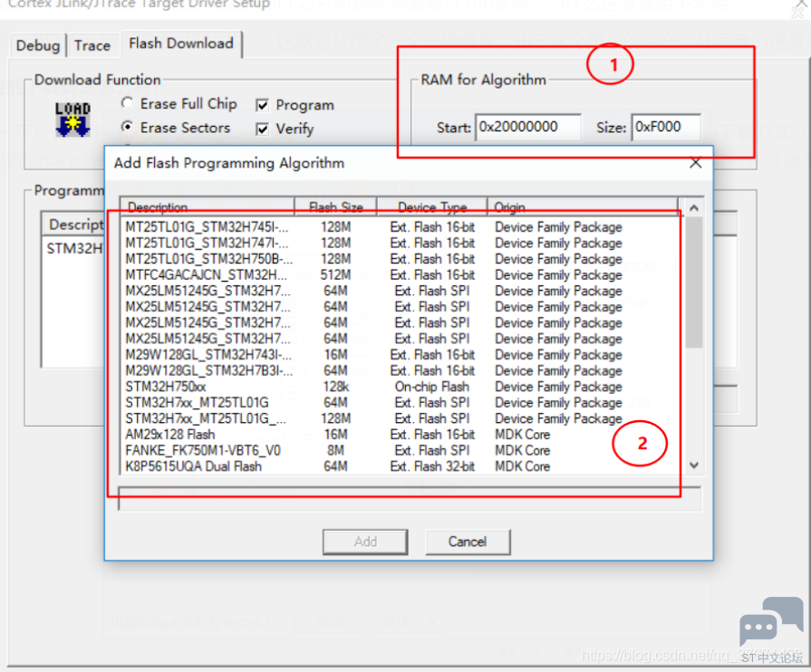
Task: Click the vertical scrollbar thumb in algorithm list
Action: click(x=694, y=283)
